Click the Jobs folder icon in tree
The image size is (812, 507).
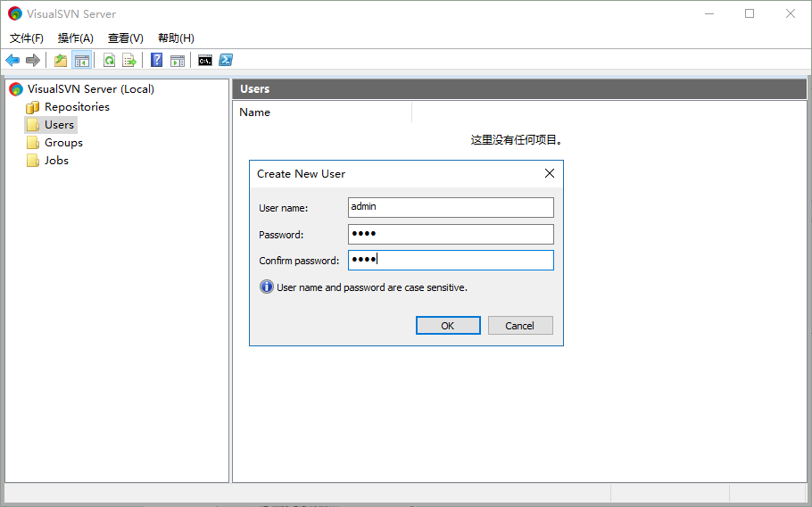point(33,161)
